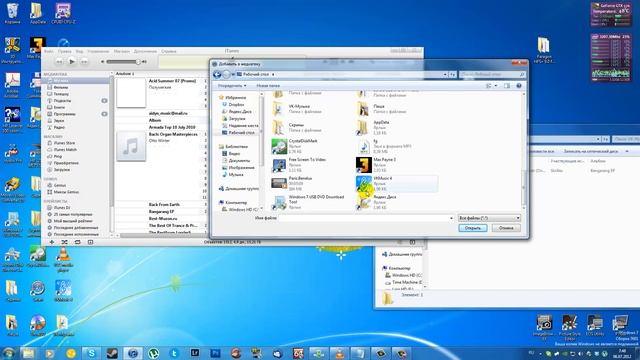Select the Bach Organ Masterpieces album artwork
Screen dimensions: 640x360
tap(131, 146)
